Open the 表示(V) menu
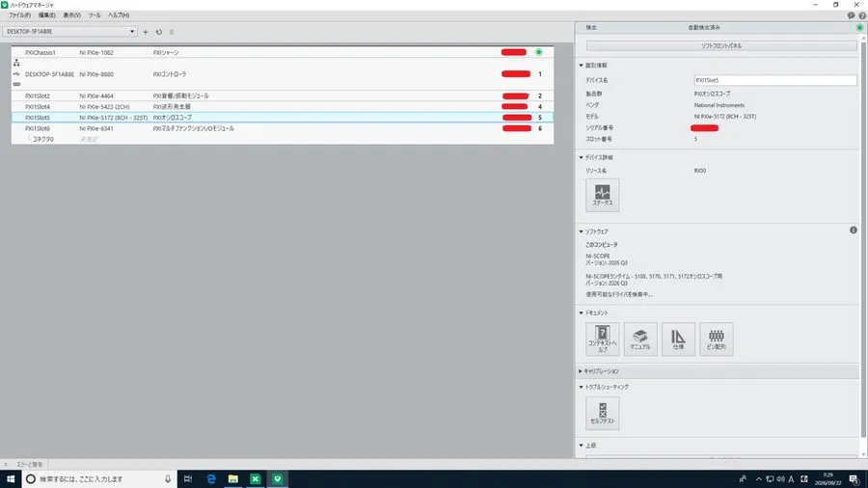This screenshot has width=868, height=488. pos(72,15)
